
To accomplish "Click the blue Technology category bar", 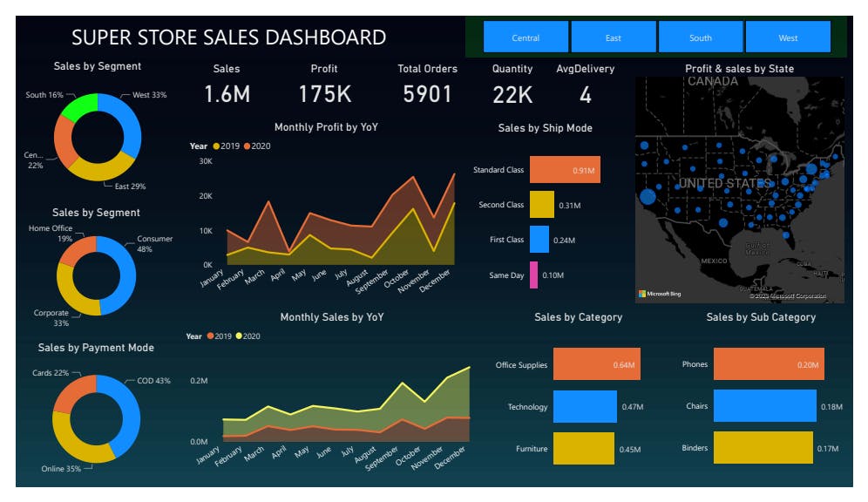I will point(584,407).
